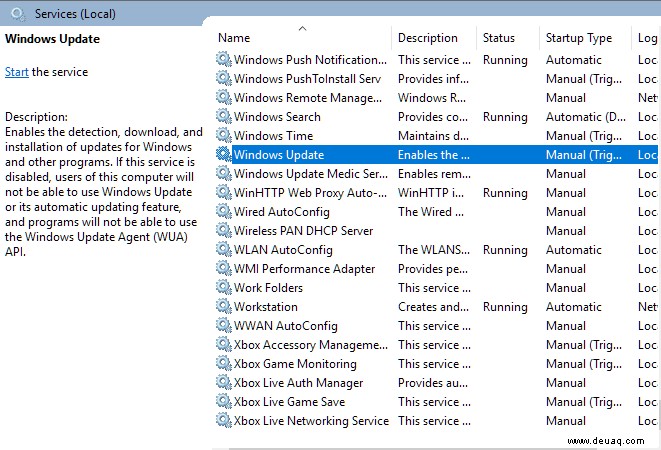Click 'Maintains d...' description of Windows Time
Image resolution: width=661 pixels, height=450 pixels.
[x=432, y=136]
